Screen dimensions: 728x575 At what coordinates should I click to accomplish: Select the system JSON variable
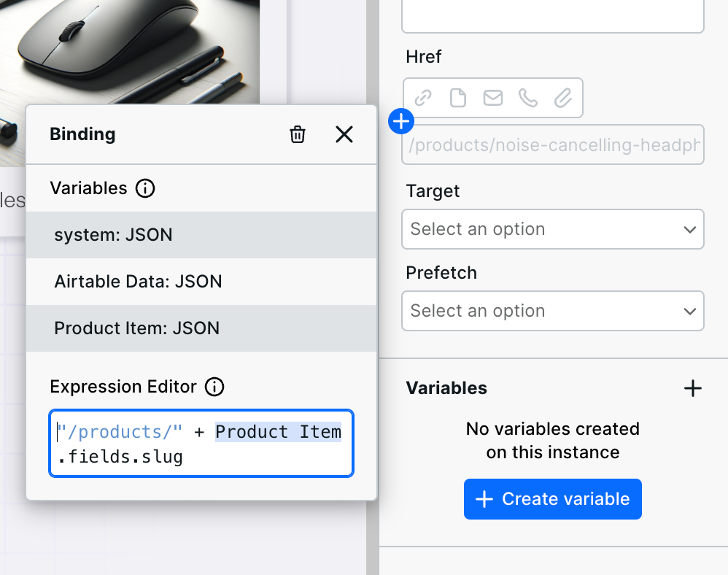pyautogui.click(x=113, y=235)
